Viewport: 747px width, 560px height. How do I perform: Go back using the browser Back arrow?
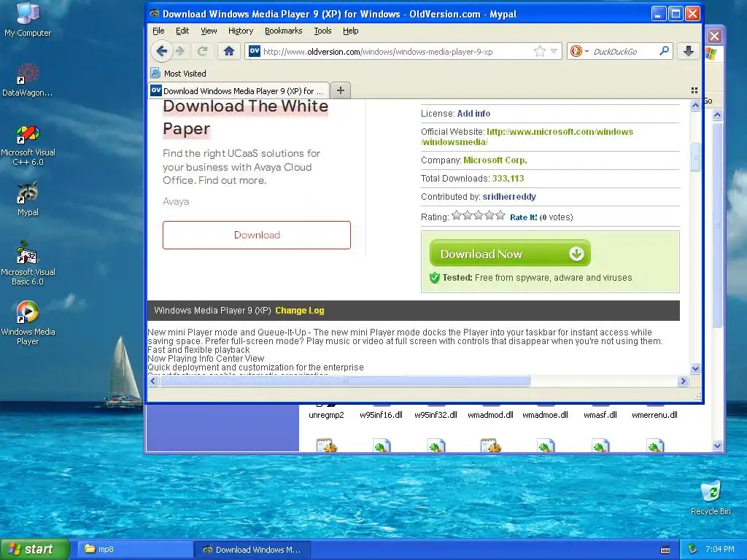(161, 51)
